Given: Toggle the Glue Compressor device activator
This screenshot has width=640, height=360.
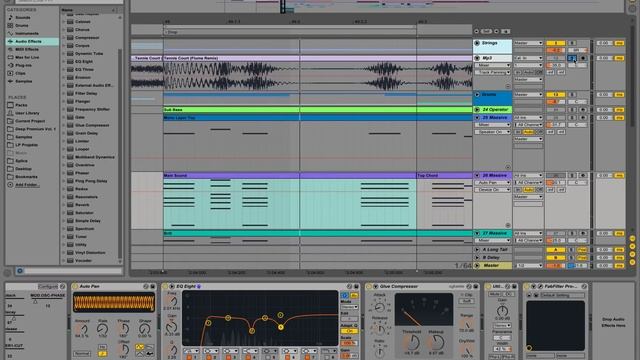Looking at the screenshot, I should click(x=369, y=287).
